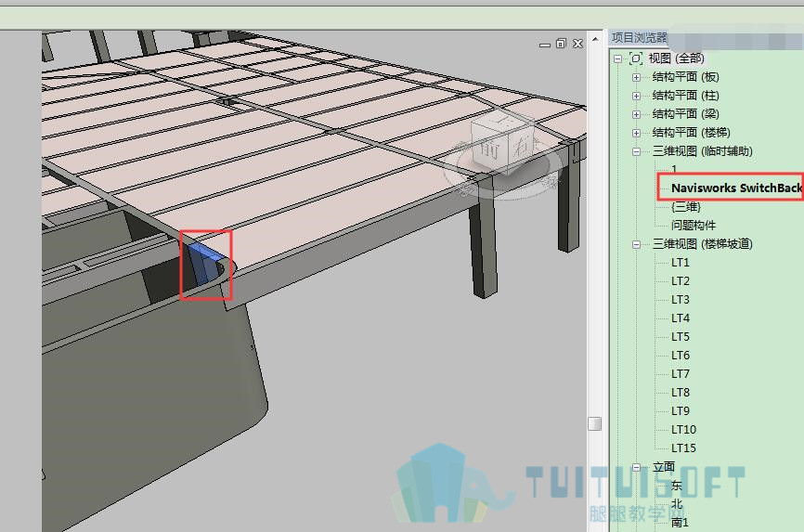Select the 视图 (全部) tree root

pos(676,58)
